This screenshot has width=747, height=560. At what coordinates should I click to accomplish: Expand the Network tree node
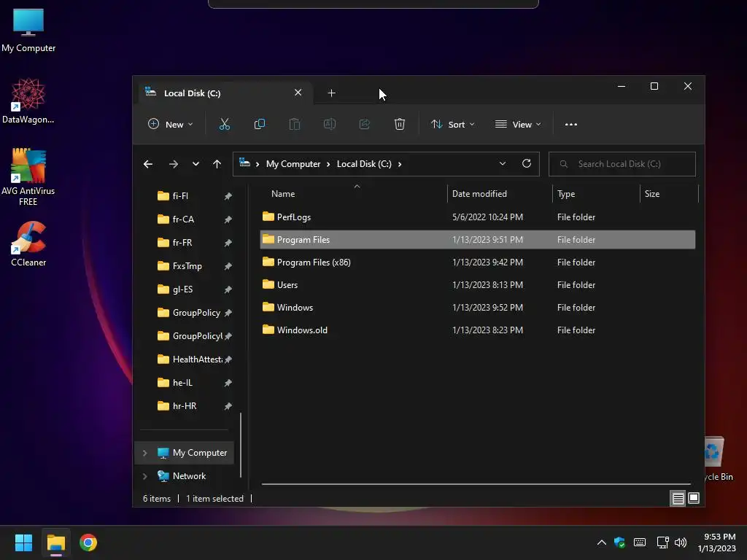[x=145, y=476]
